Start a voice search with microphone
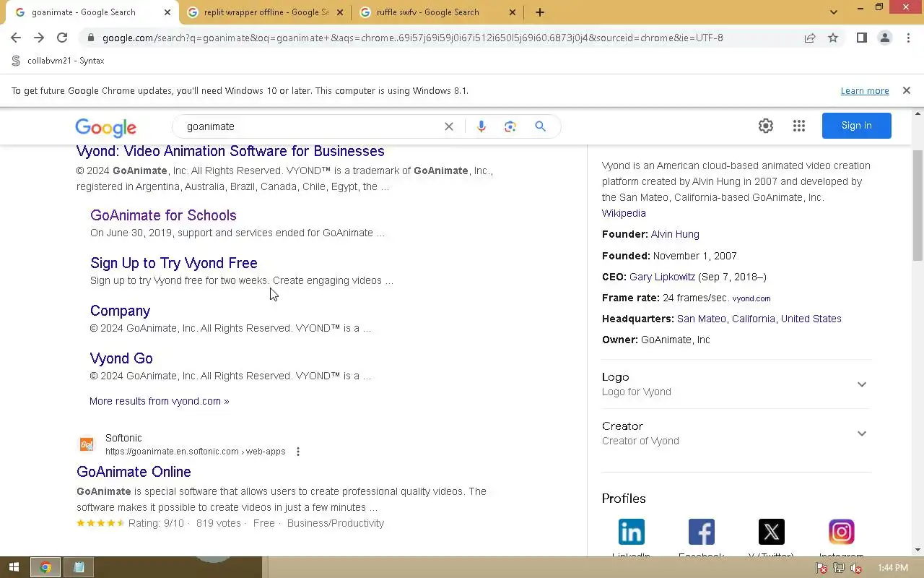 point(481,126)
